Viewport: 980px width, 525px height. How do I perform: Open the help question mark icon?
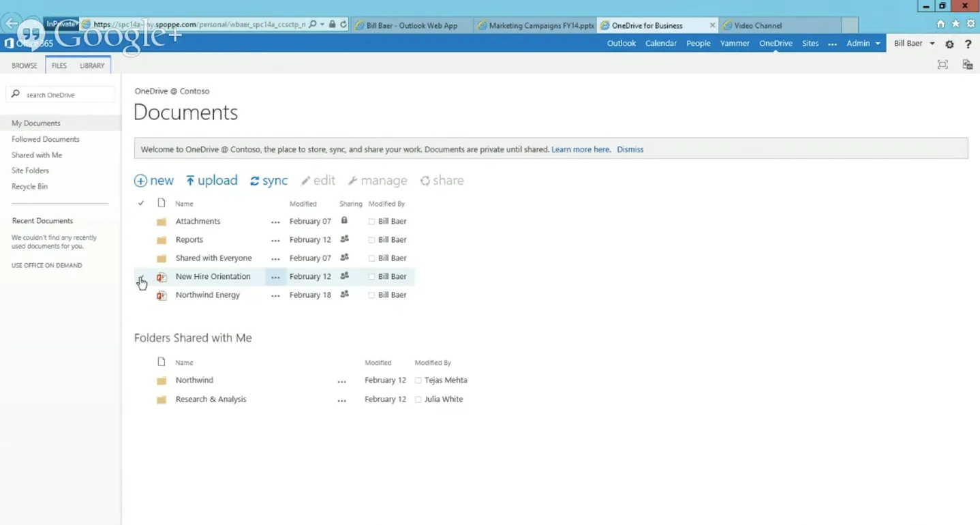point(968,44)
